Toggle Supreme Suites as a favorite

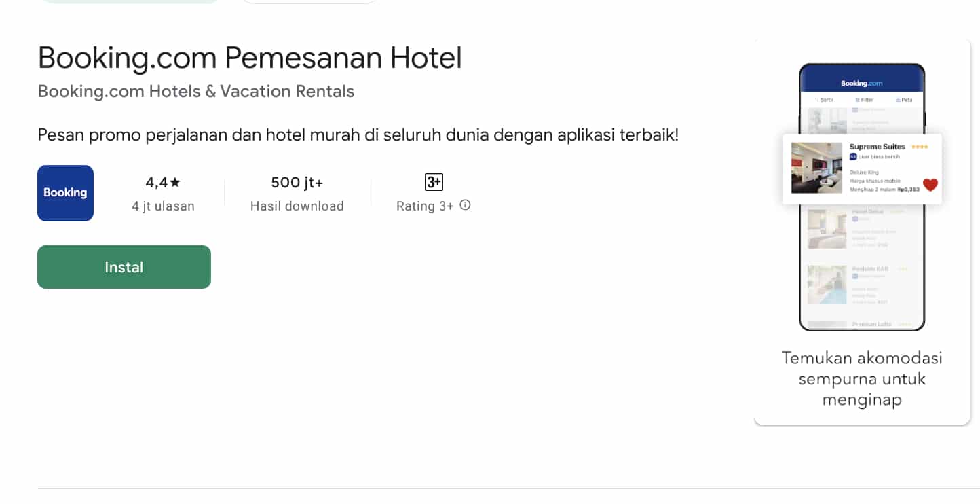coord(930,185)
